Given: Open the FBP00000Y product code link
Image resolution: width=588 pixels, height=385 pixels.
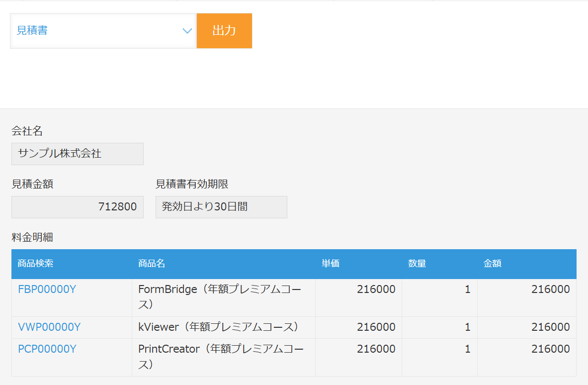Looking at the screenshot, I should click(x=47, y=289).
